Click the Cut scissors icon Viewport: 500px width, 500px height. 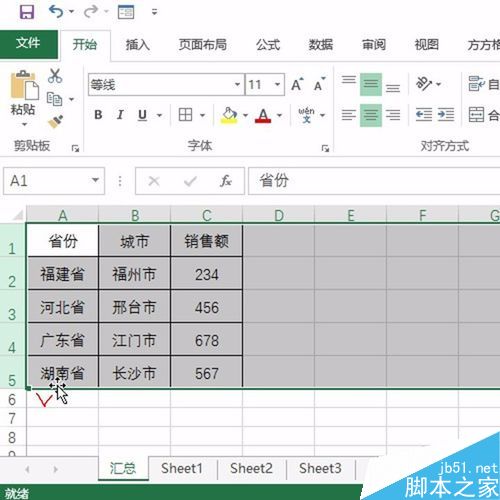point(55,76)
